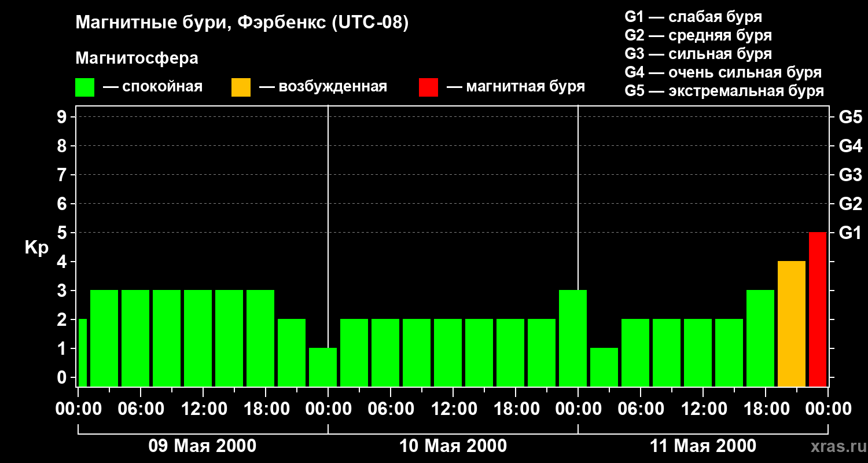Select the red Kp 5 bar

coord(818,309)
